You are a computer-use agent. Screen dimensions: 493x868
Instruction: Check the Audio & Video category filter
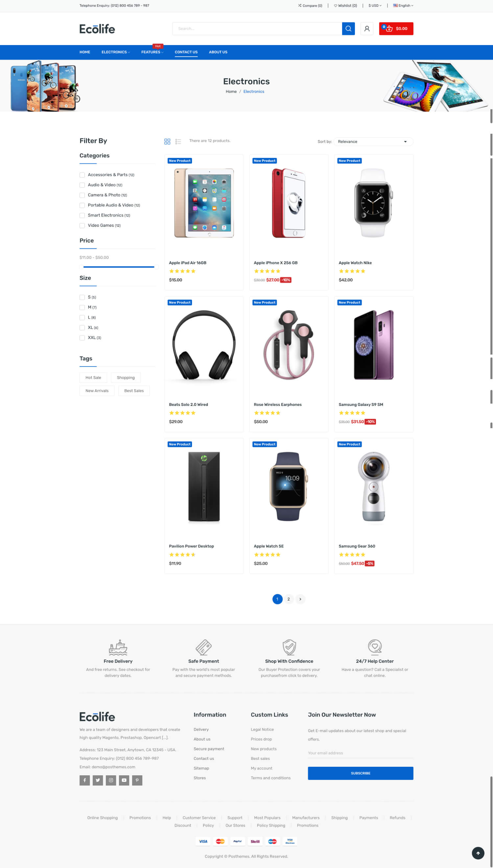pos(82,185)
